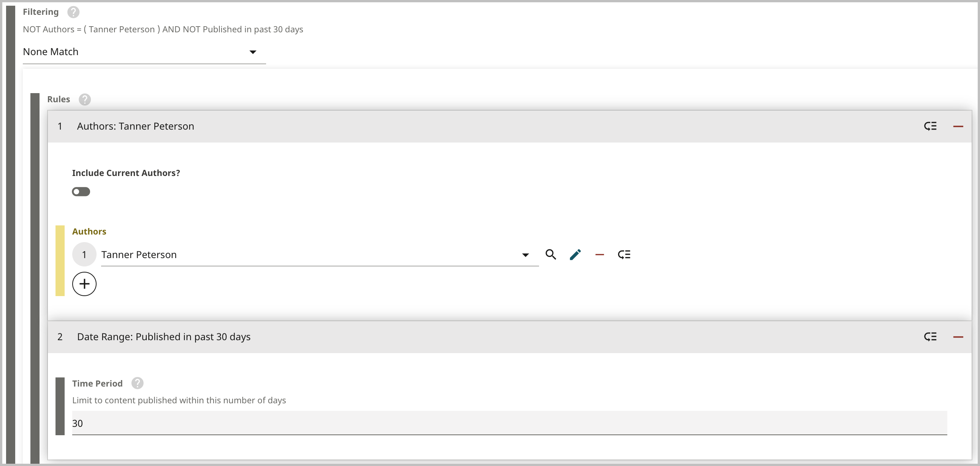Viewport: 980px width, 466px height.
Task: Add another author with the plus button
Action: pos(84,284)
